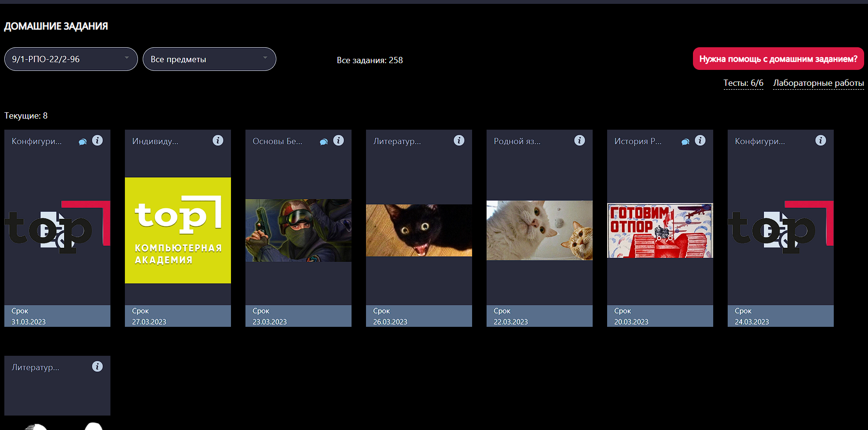Click the История Р... card title
The image size is (868, 430).
[x=637, y=141]
